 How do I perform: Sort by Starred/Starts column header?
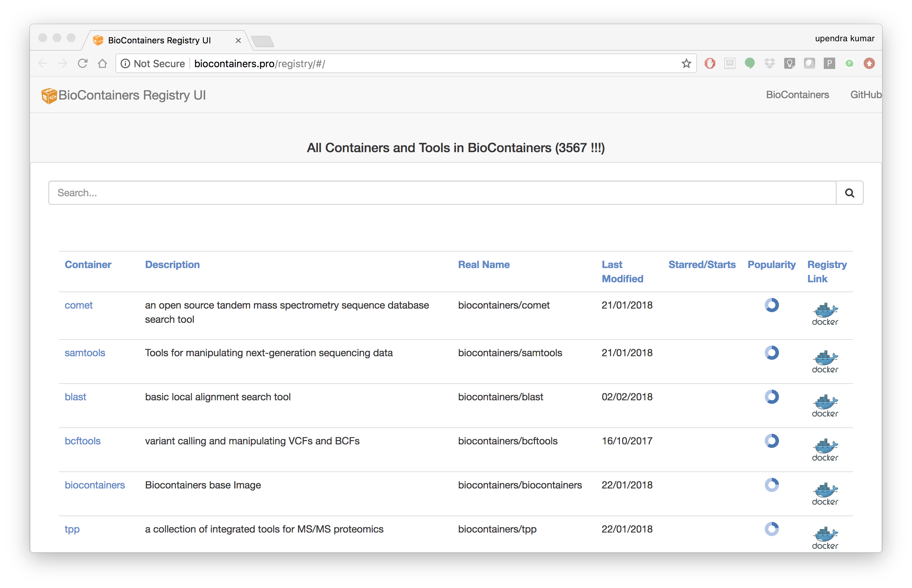pos(701,264)
